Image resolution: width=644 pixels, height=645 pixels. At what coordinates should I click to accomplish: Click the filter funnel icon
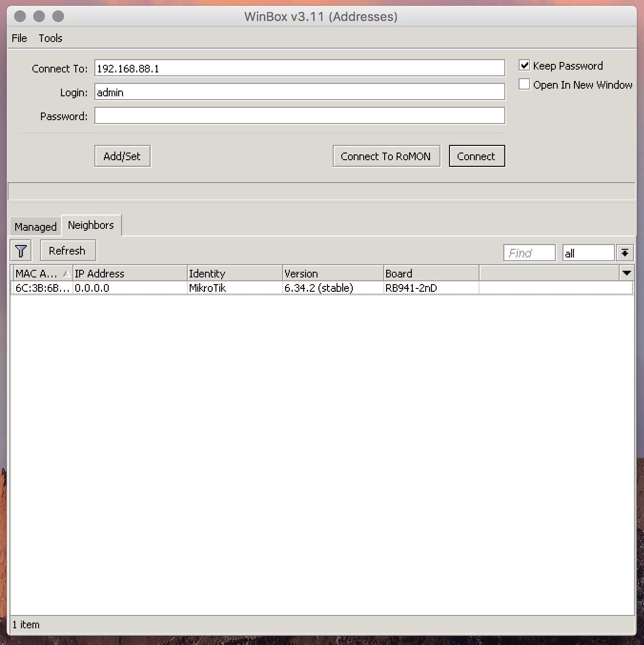point(21,251)
